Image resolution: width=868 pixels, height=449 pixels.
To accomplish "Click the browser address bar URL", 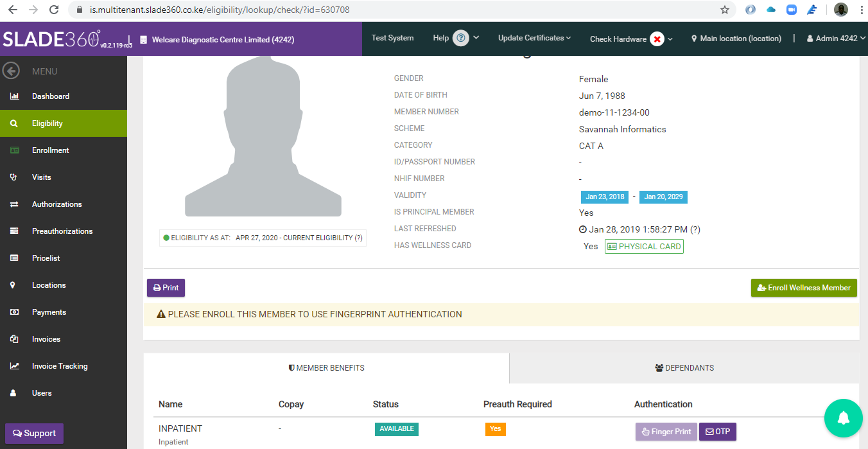I will point(220,10).
